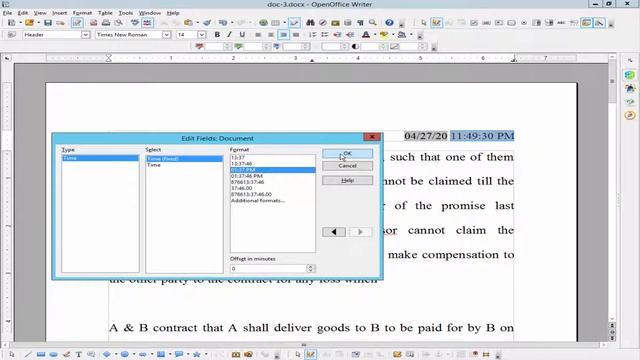Screen dimensions: 640x360
Task: Open the Table insert dropdown arrow
Action: coord(284,23)
